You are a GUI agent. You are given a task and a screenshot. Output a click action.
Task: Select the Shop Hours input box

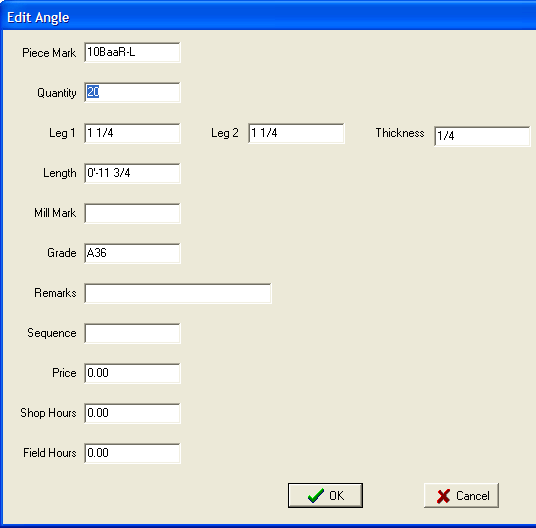click(x=132, y=413)
